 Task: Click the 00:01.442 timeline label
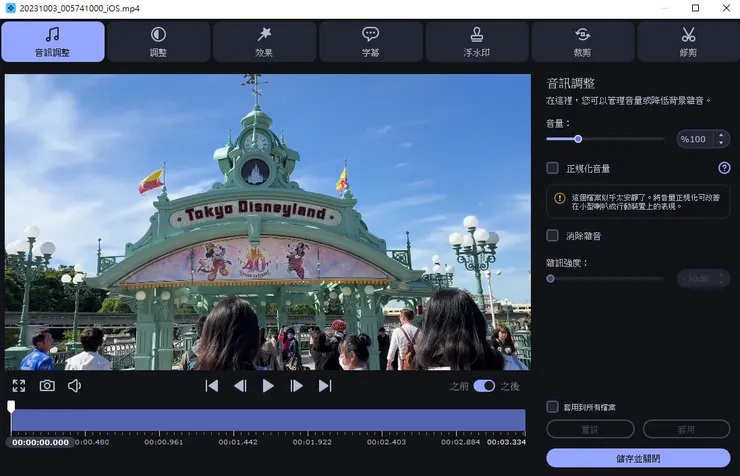tap(238, 443)
